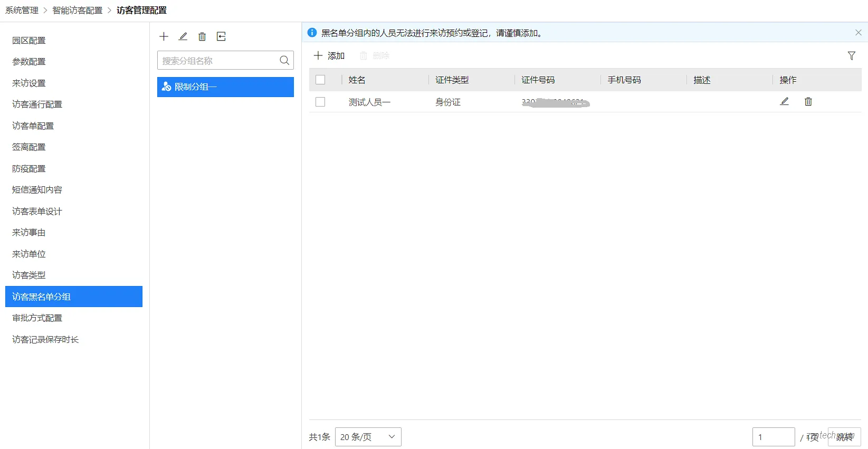The height and width of the screenshot is (449, 868).
Task: Click the 证件号码 column header
Action: coord(538,80)
